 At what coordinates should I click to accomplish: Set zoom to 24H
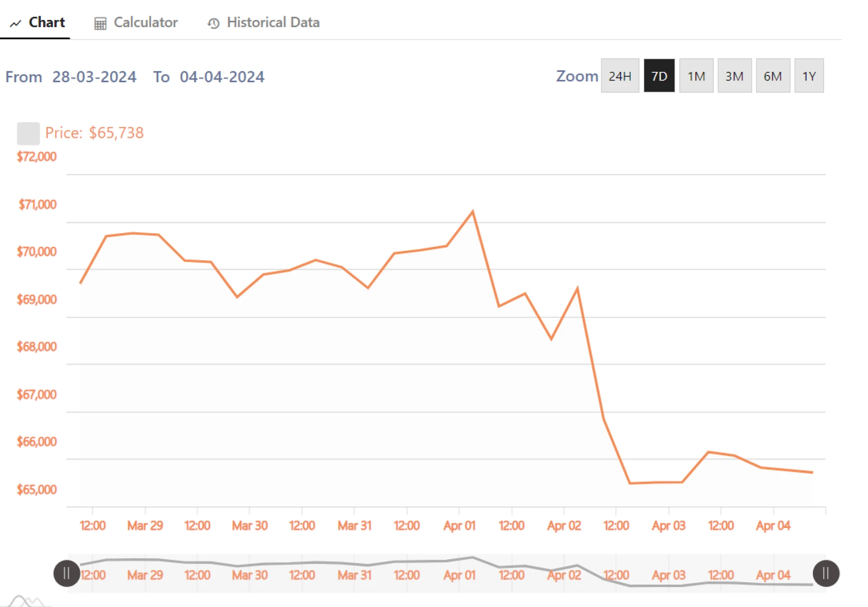coord(619,76)
